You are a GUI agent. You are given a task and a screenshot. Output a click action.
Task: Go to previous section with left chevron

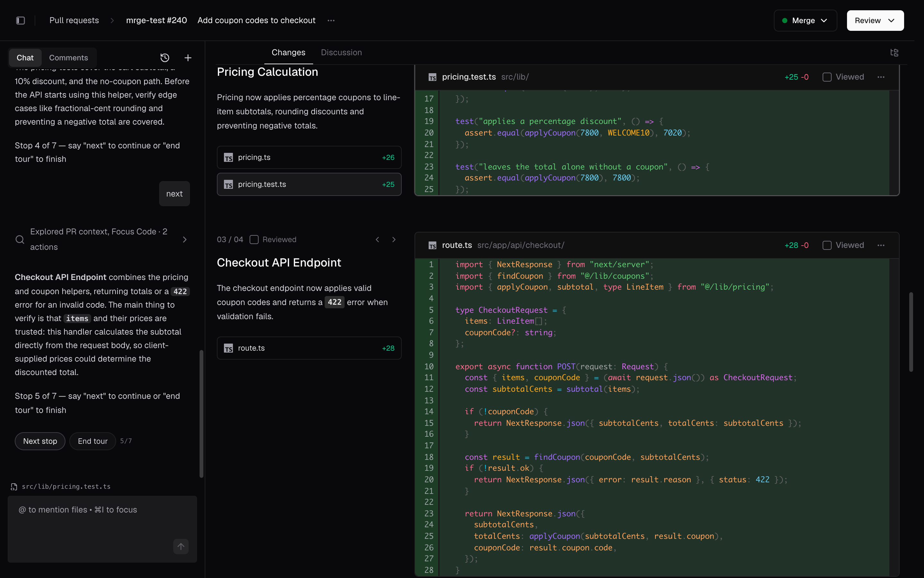(x=377, y=239)
